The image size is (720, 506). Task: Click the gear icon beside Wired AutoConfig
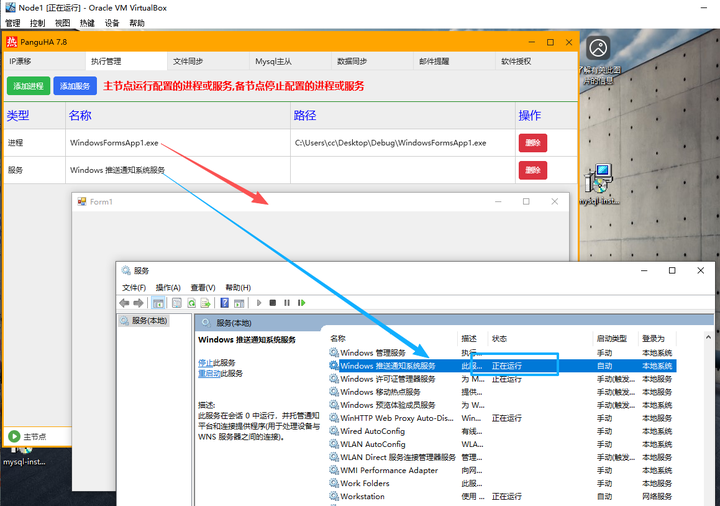coord(334,431)
